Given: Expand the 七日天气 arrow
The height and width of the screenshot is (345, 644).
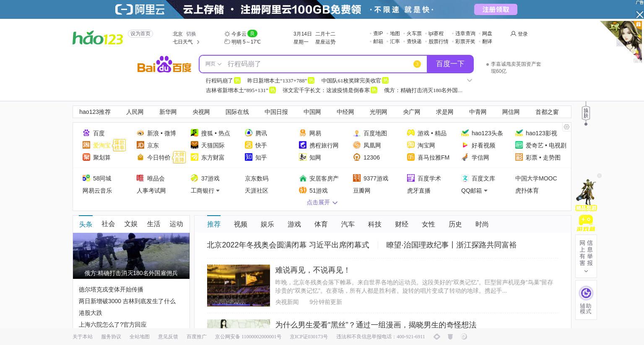Looking at the screenshot, I should 198,42.
